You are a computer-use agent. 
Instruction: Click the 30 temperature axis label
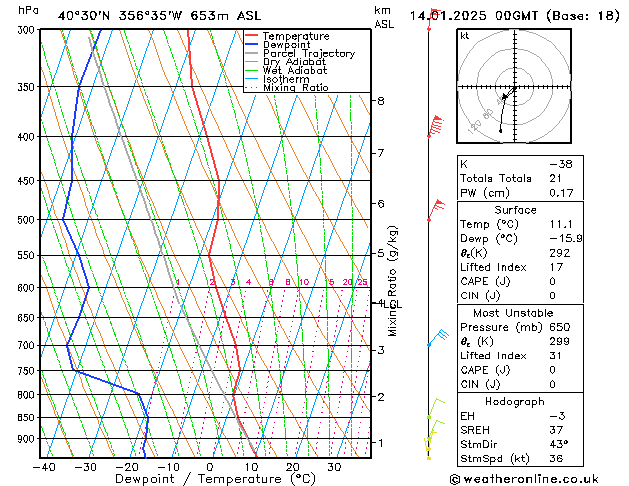click(x=334, y=467)
